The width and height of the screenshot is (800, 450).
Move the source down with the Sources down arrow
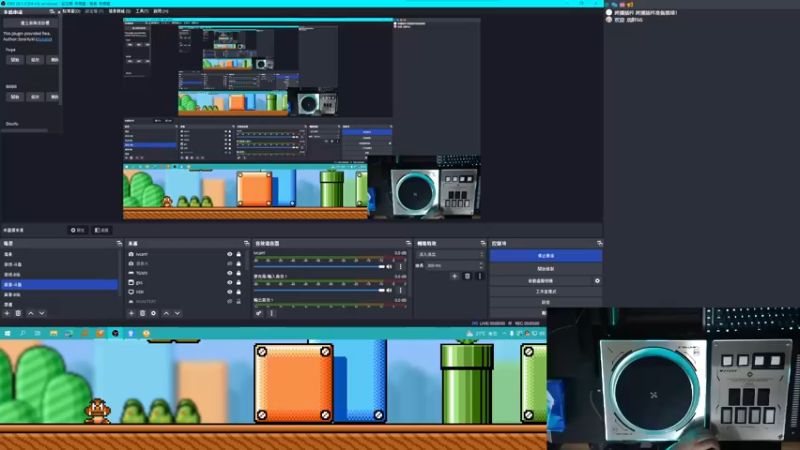pyautogui.click(x=177, y=313)
